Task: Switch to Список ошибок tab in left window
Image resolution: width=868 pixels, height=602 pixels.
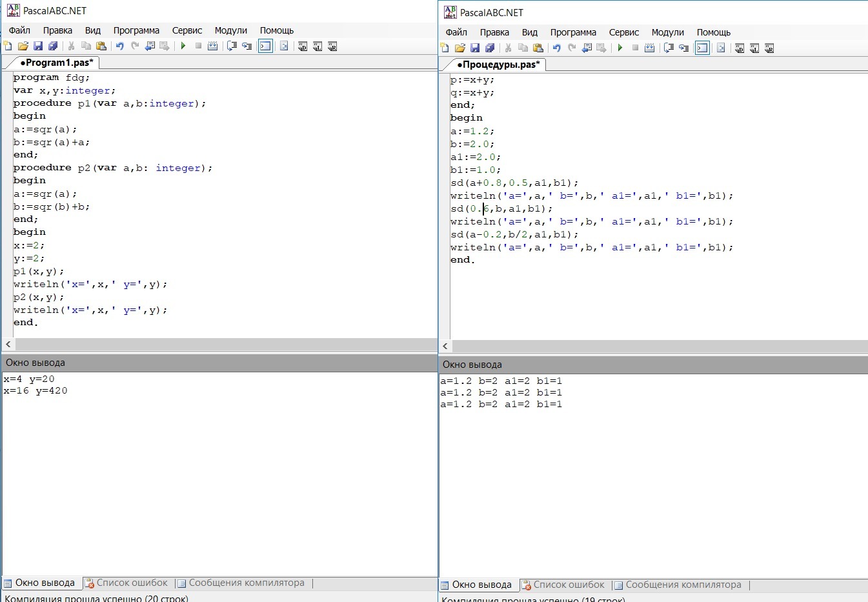Action: 132,583
